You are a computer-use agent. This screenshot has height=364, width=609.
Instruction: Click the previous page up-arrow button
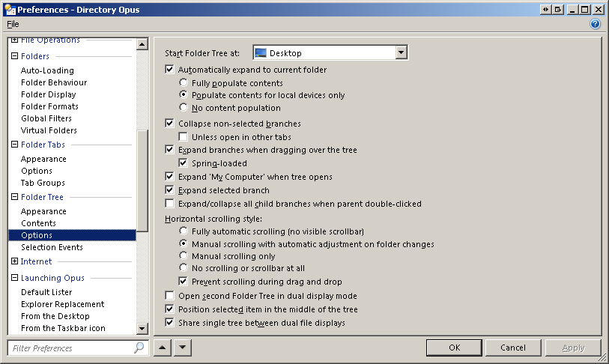point(163,348)
